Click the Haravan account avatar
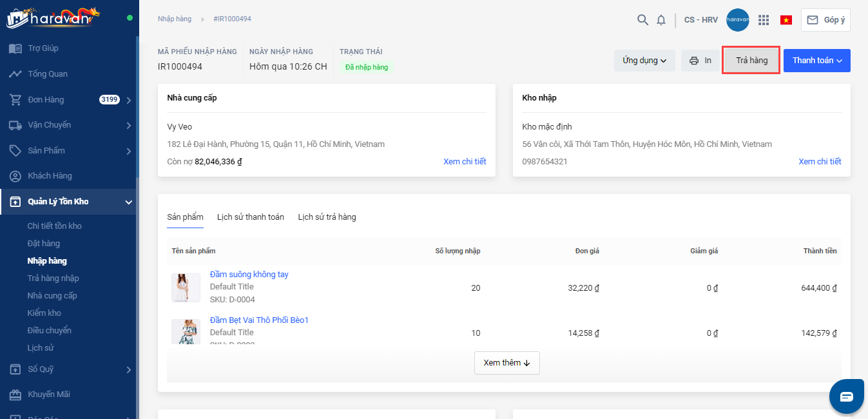This screenshot has height=419, width=868. pos(737,20)
